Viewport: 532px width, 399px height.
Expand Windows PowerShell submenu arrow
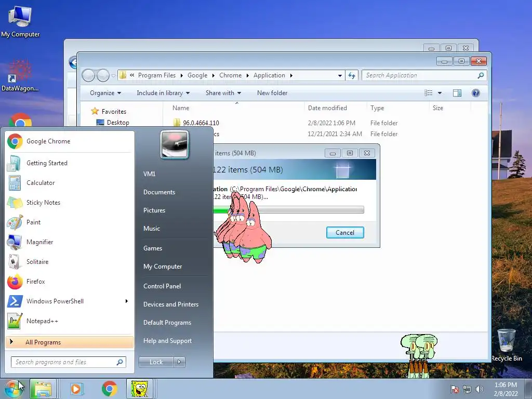pyautogui.click(x=127, y=301)
